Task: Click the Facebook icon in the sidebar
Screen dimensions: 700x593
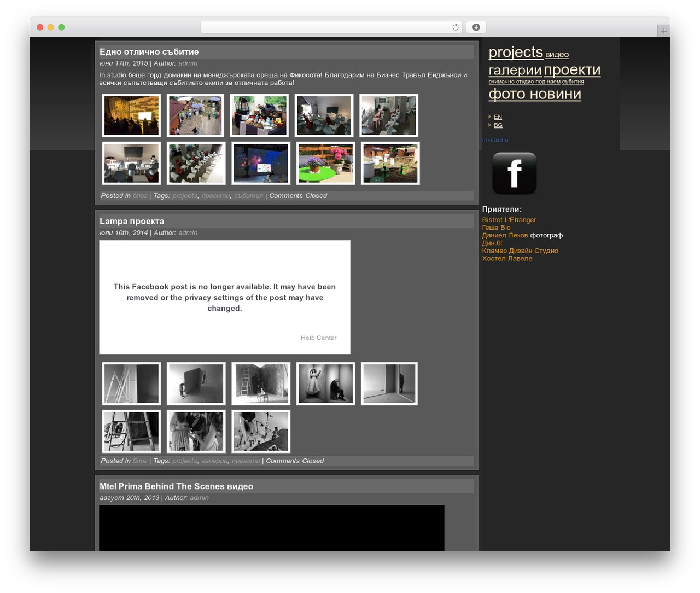Action: coord(514,173)
